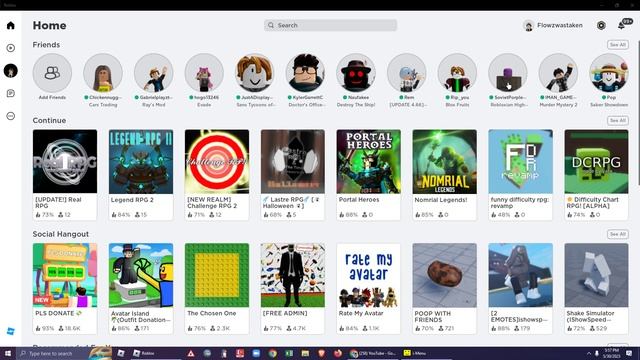Open the Brave browser taskbar icon
The height and width of the screenshot is (360, 640).
[x=321, y=353]
